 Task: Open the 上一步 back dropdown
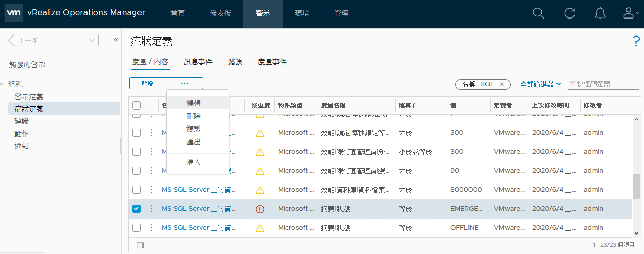click(x=54, y=40)
